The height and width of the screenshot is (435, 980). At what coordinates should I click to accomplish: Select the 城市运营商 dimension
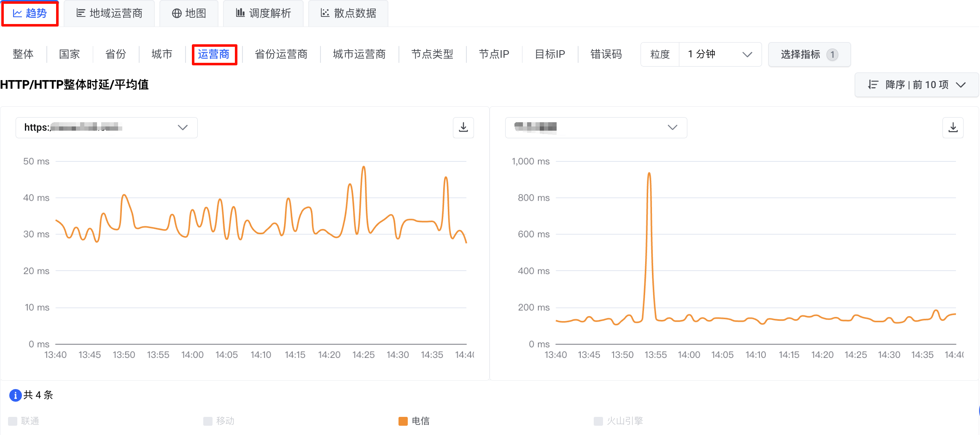(x=359, y=54)
